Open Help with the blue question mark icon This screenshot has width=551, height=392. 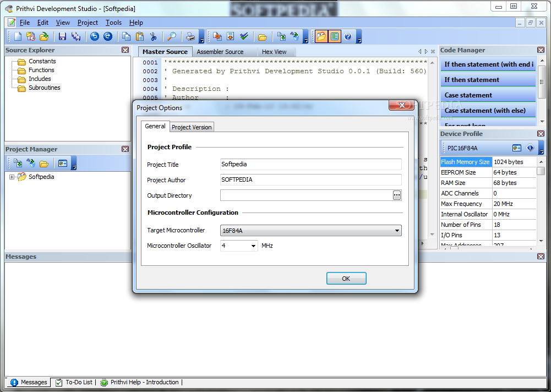(x=348, y=36)
